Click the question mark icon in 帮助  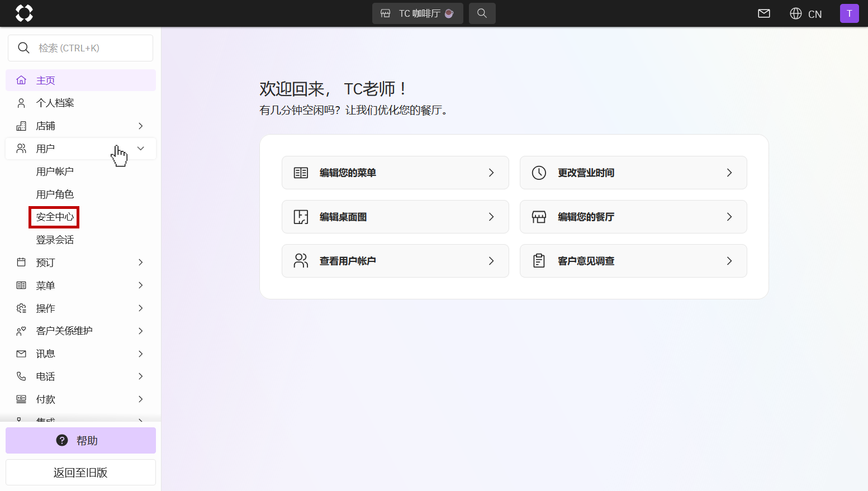tap(62, 441)
